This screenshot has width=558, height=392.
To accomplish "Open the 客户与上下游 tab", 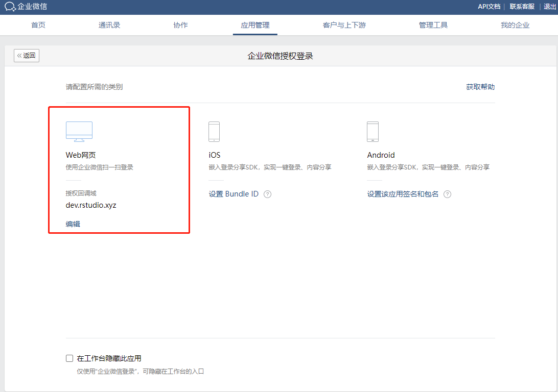I will click(x=344, y=25).
